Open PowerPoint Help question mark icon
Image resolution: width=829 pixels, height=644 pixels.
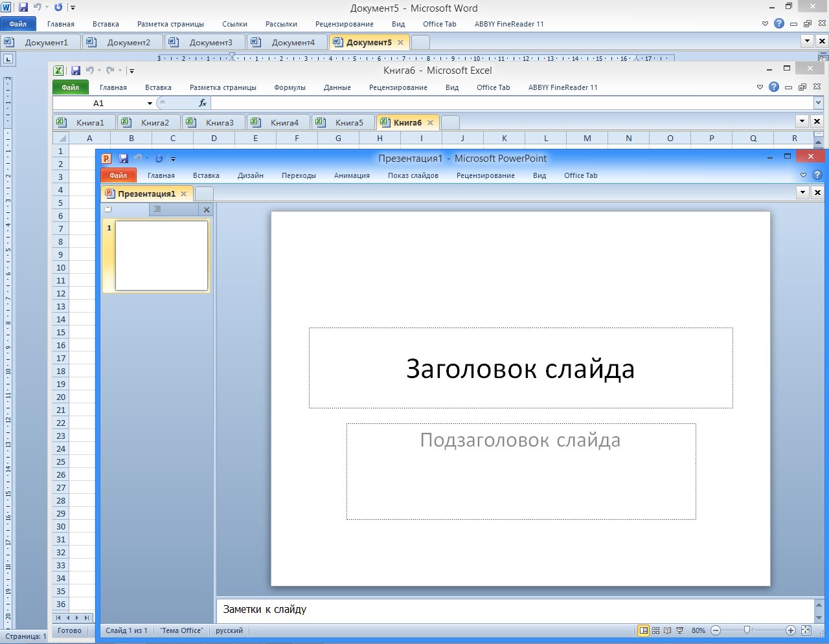click(x=817, y=175)
